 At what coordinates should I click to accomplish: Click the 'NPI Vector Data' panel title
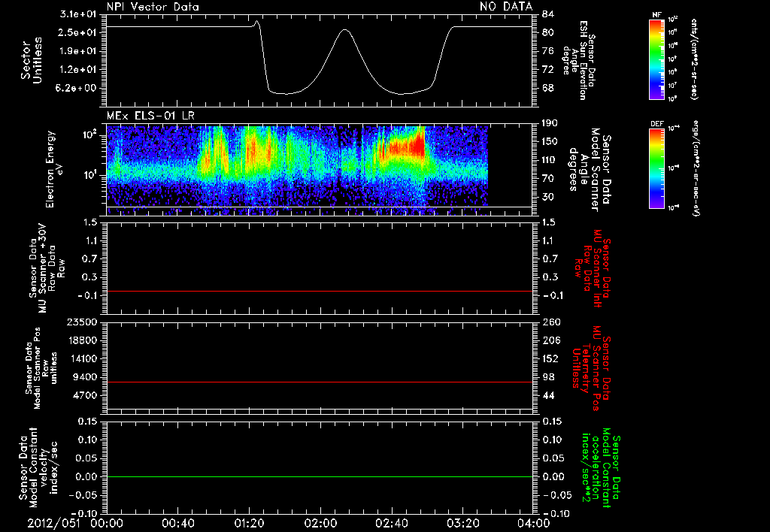[x=153, y=7]
